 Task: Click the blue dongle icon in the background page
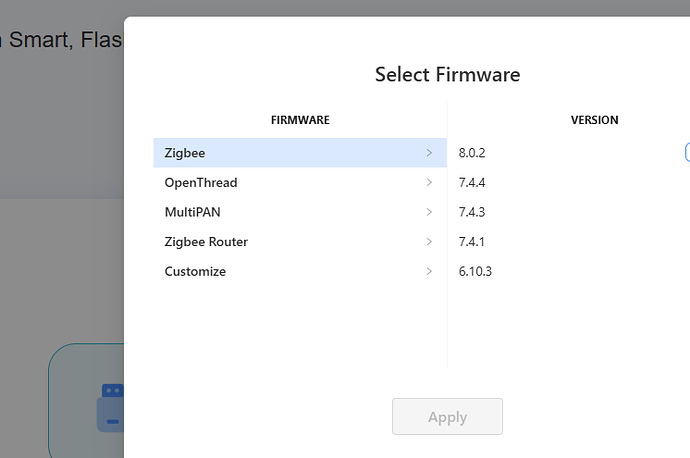[110, 408]
